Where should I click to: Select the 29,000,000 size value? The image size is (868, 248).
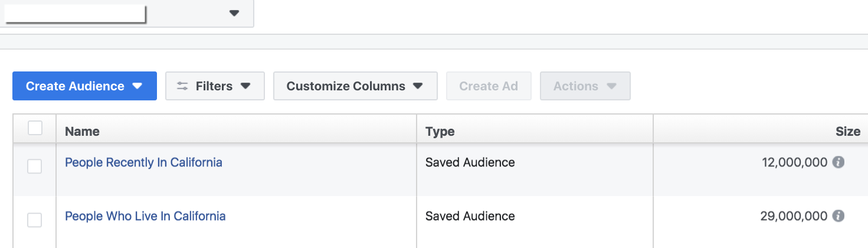point(794,216)
